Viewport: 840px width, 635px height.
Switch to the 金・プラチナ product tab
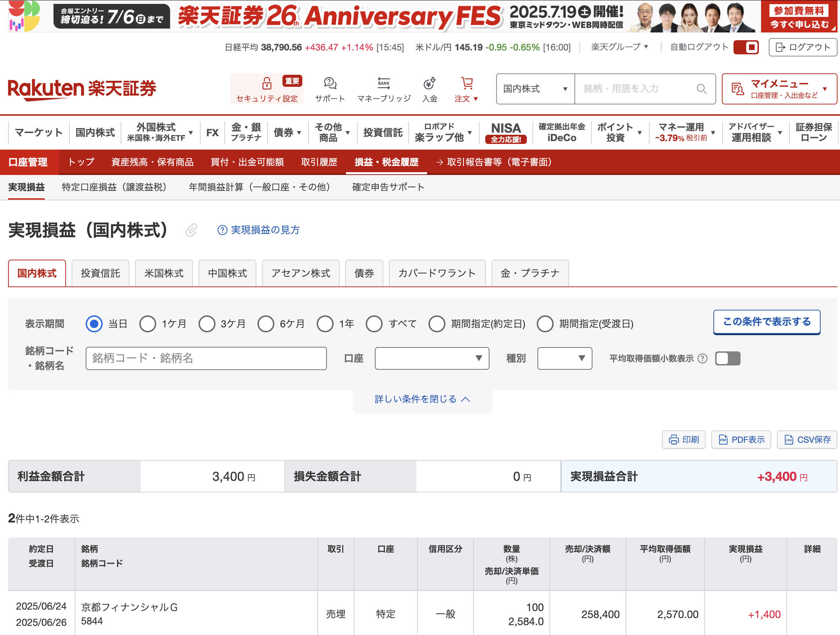point(530,273)
